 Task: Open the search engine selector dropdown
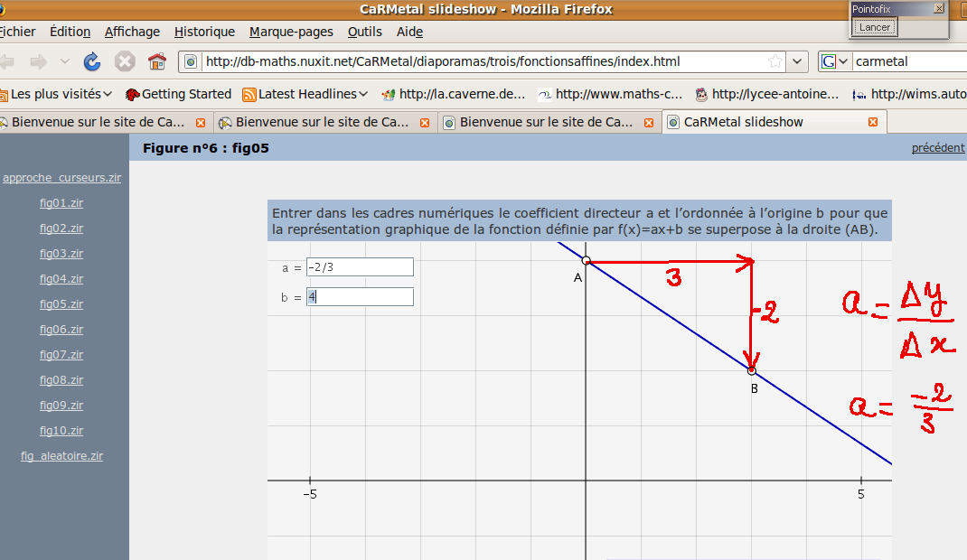[x=835, y=61]
